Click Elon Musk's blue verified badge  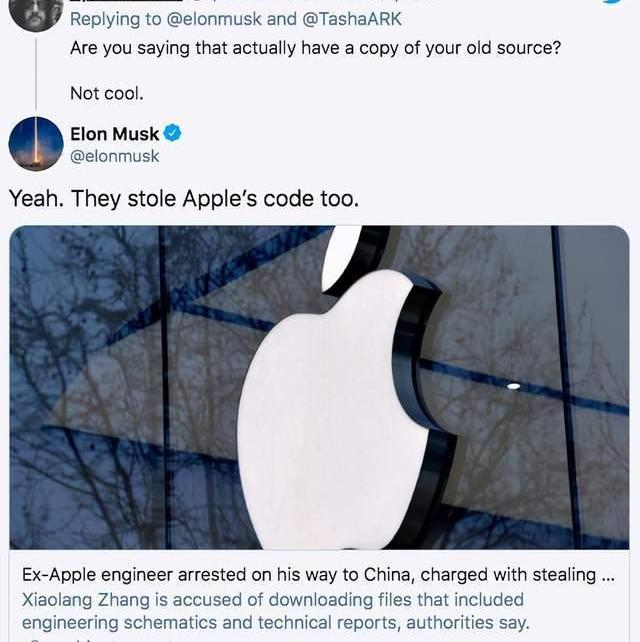pyautogui.click(x=172, y=133)
